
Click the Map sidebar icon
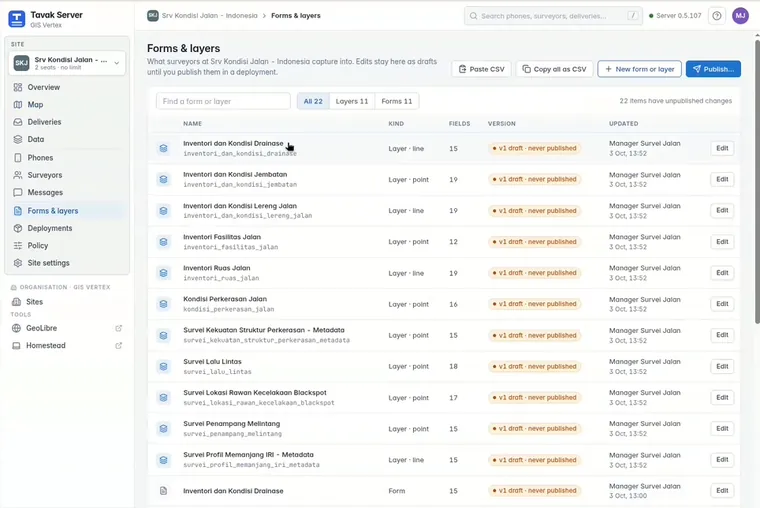point(18,105)
